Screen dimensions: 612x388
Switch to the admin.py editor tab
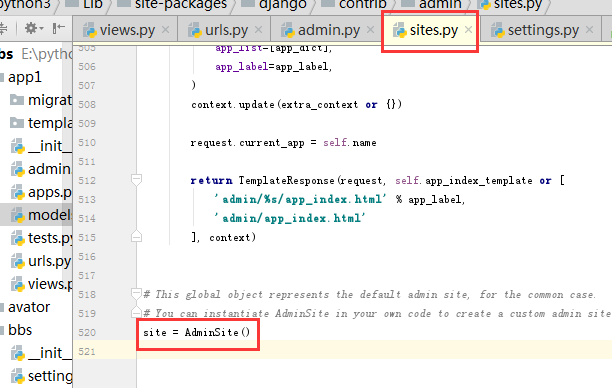coord(326,30)
